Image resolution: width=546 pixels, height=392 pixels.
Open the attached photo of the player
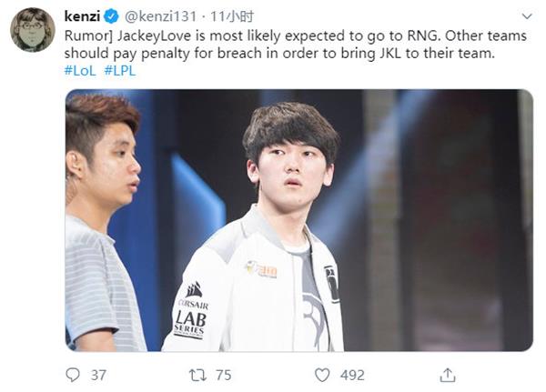click(299, 220)
